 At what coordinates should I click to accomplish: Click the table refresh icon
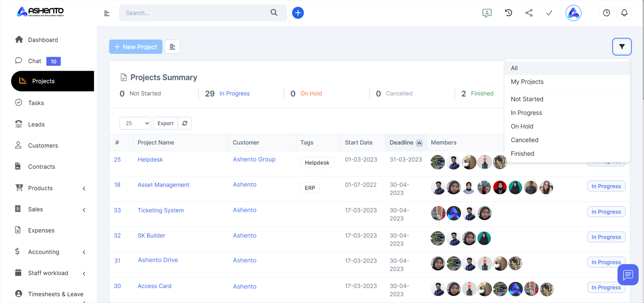pos(185,123)
